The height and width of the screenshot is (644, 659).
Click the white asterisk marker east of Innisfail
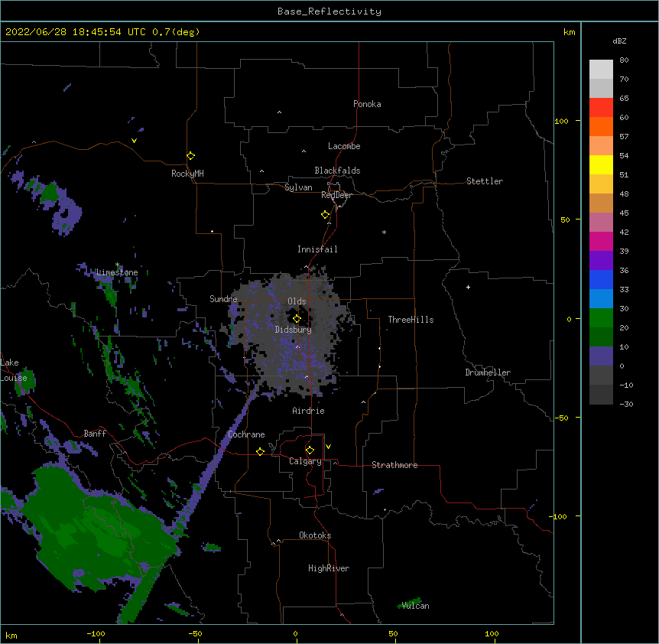(384, 232)
